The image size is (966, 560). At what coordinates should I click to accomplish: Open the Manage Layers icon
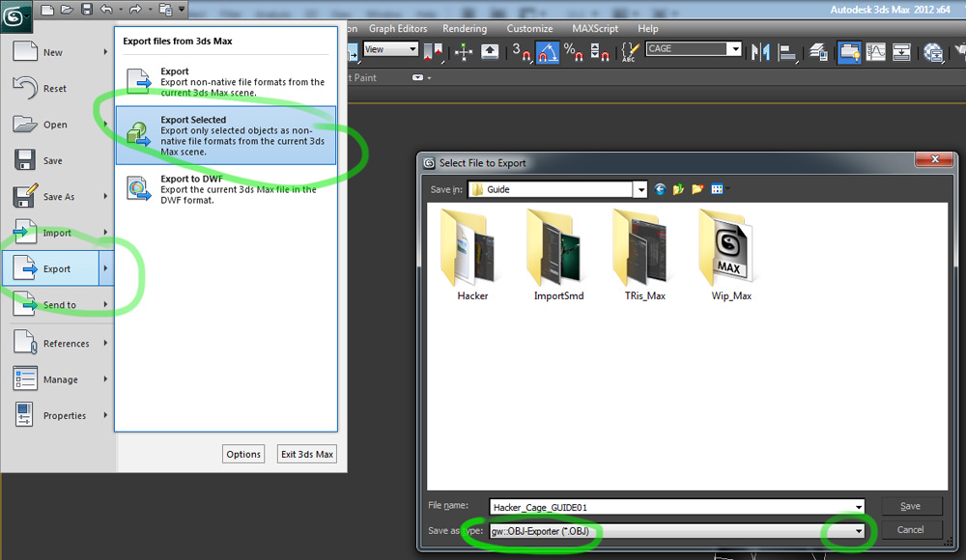point(818,52)
